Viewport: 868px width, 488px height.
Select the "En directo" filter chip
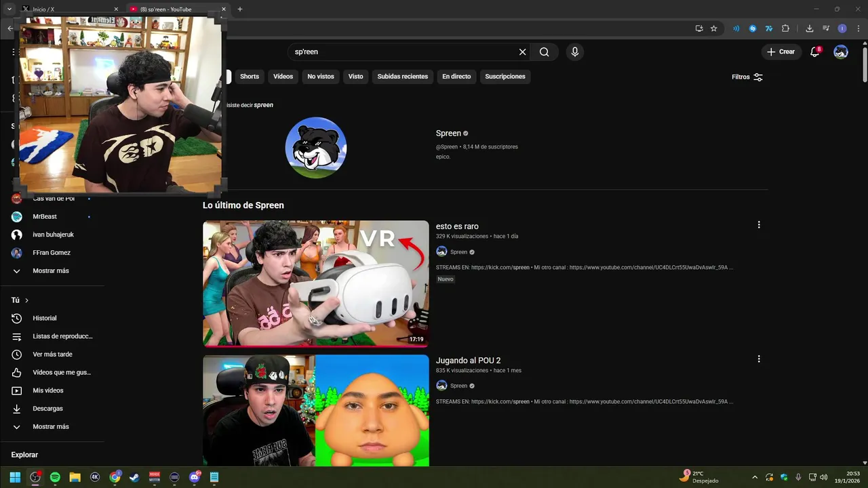coord(456,77)
